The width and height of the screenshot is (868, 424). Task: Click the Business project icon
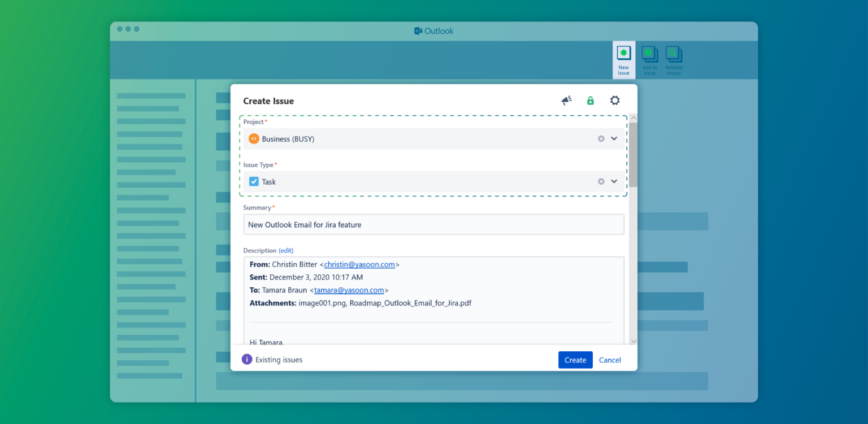pyautogui.click(x=254, y=138)
